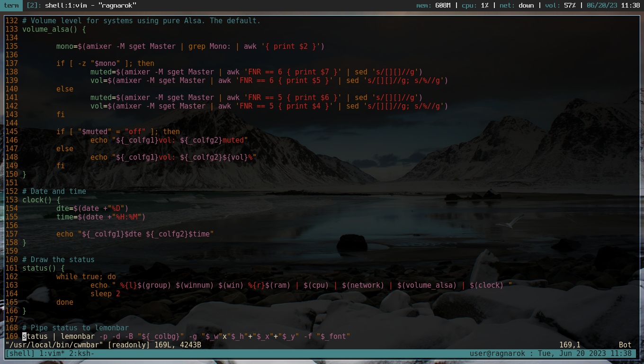The image size is (644, 364).
Task: Click the line 139 vol= assignment with print $5
Action: (x=269, y=81)
